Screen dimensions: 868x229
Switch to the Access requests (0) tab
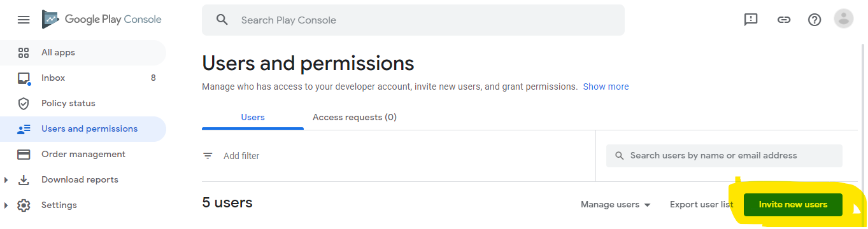355,118
